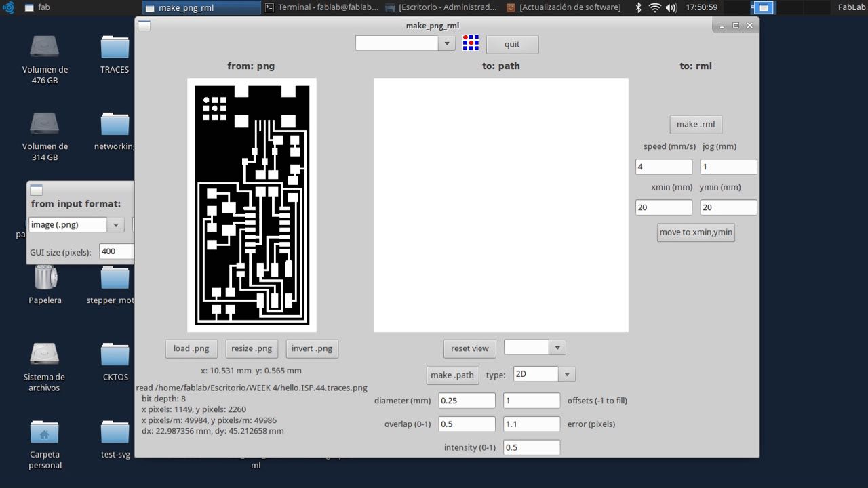868x488 pixels.
Task: Minimize the make_png_rml window
Action: 722,26
